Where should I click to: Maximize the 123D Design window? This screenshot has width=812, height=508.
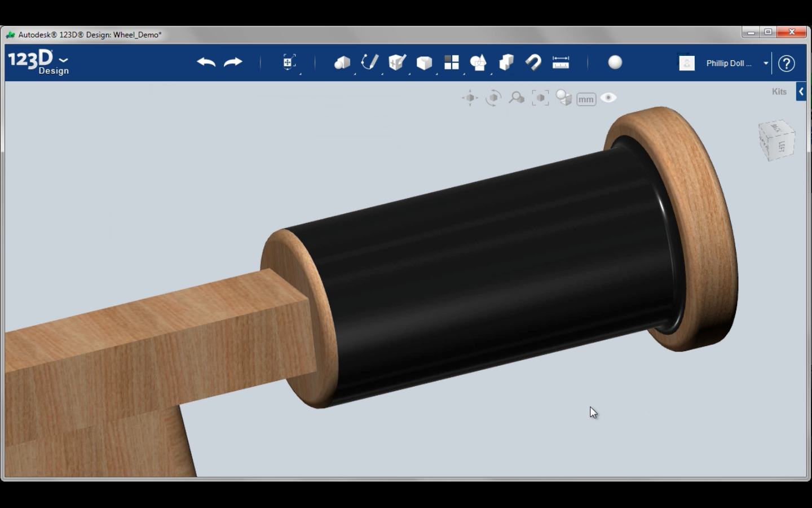click(x=768, y=32)
